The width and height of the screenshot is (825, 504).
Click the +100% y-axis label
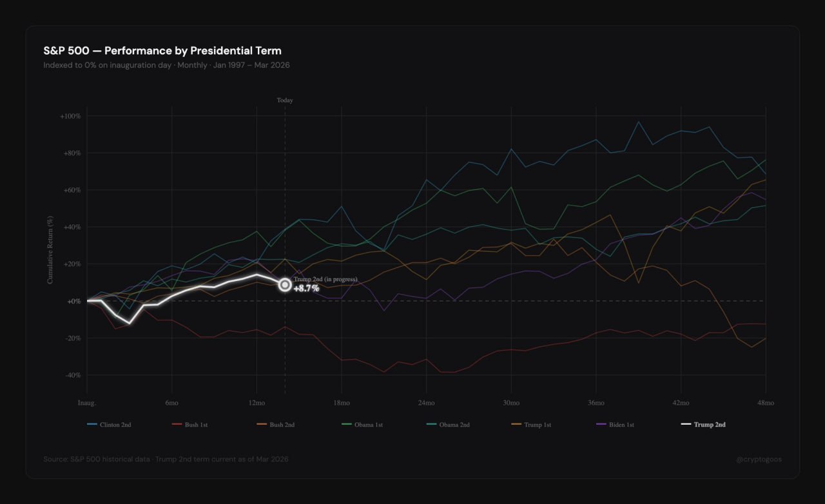(70, 116)
